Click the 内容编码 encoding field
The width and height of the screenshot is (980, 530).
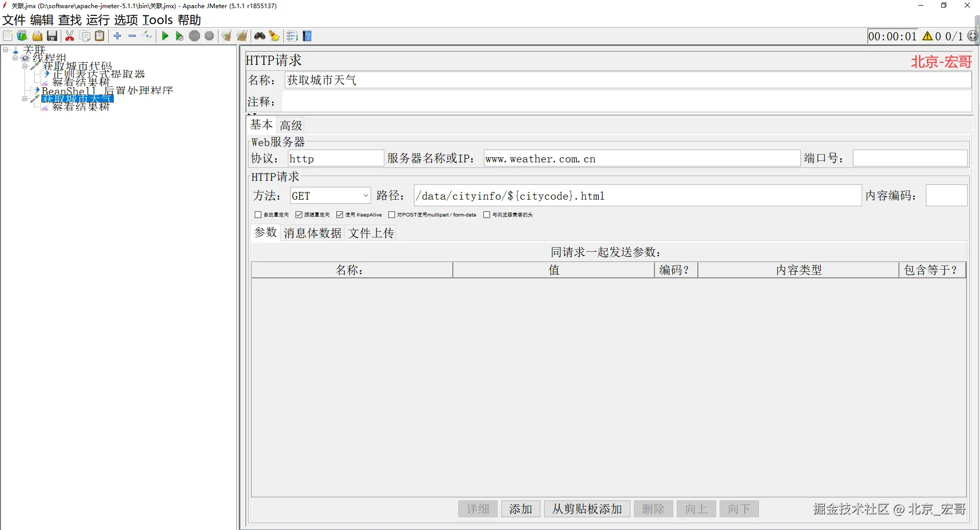coord(946,196)
